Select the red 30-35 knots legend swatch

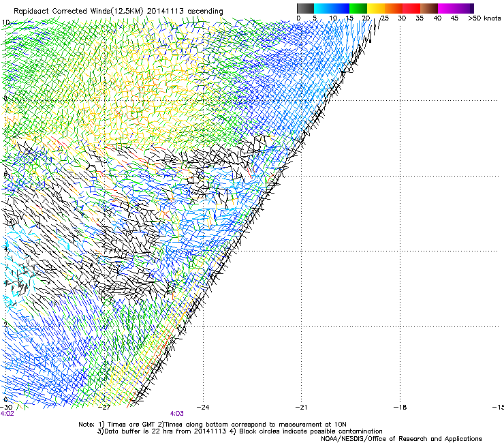point(411,8)
